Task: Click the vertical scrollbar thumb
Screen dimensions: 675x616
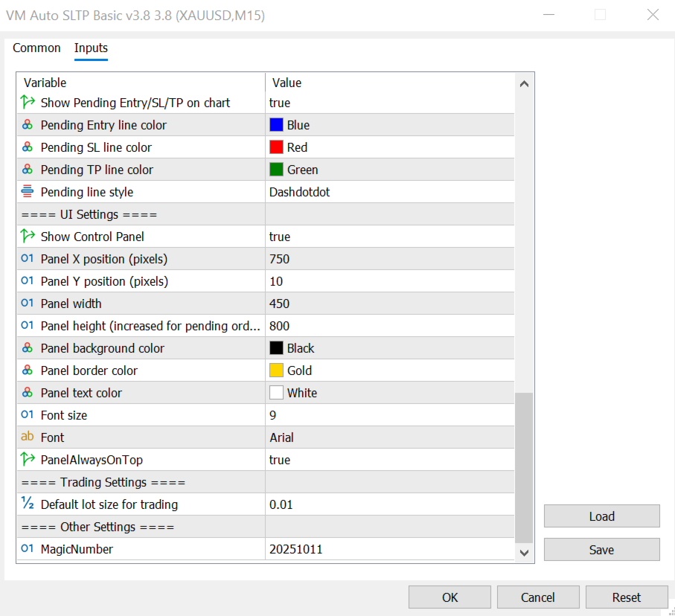Action: pos(524,468)
